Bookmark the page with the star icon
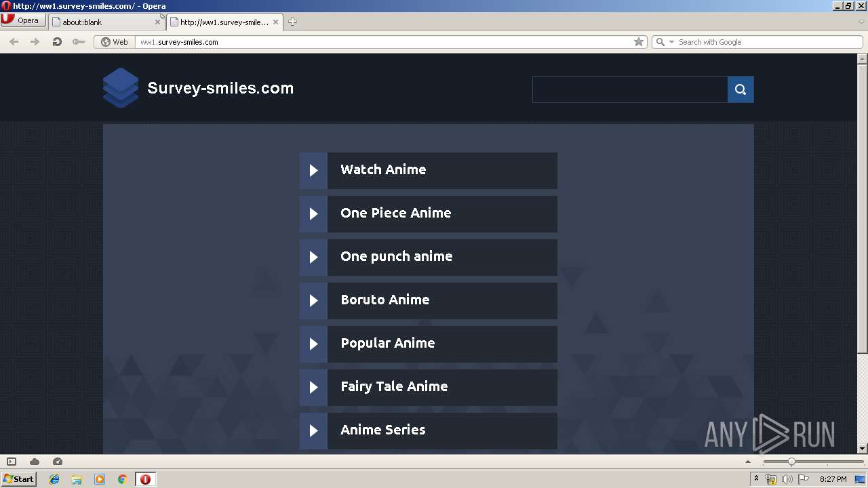Viewport: 868px width, 488px height. coord(638,42)
